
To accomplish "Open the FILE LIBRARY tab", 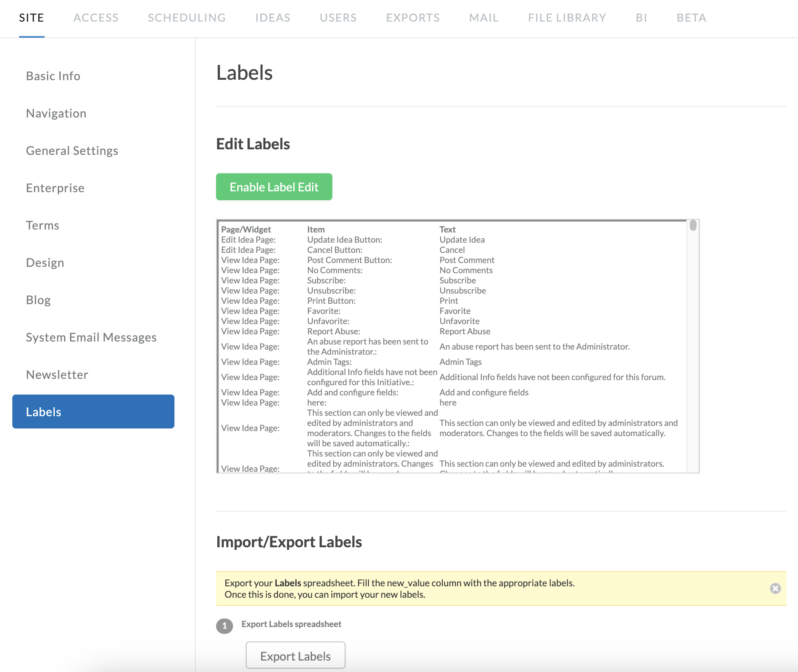I will pos(567,18).
